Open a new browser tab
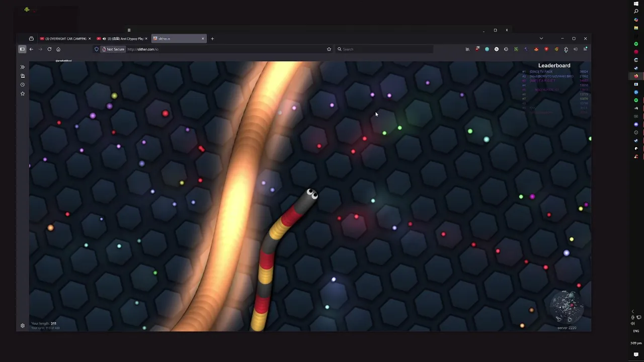 click(212, 39)
